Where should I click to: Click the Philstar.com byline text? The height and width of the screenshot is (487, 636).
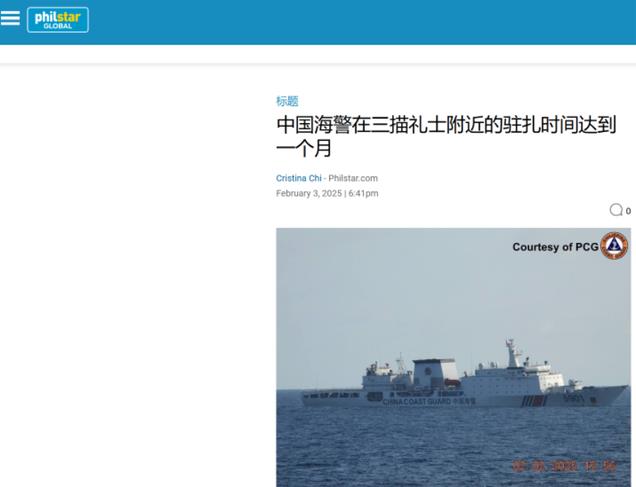click(353, 178)
